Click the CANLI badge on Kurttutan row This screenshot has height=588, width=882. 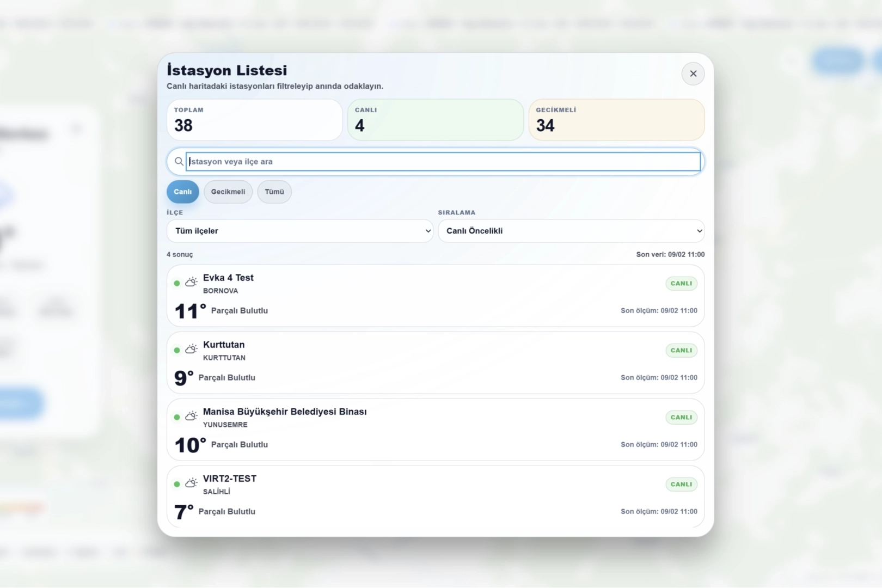tap(681, 350)
